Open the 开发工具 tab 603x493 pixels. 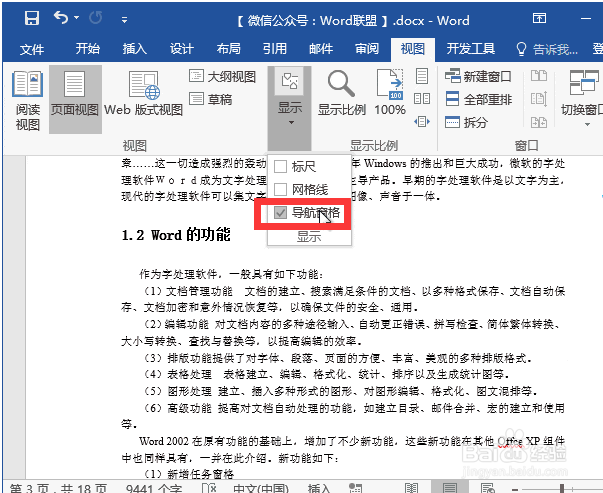click(471, 49)
